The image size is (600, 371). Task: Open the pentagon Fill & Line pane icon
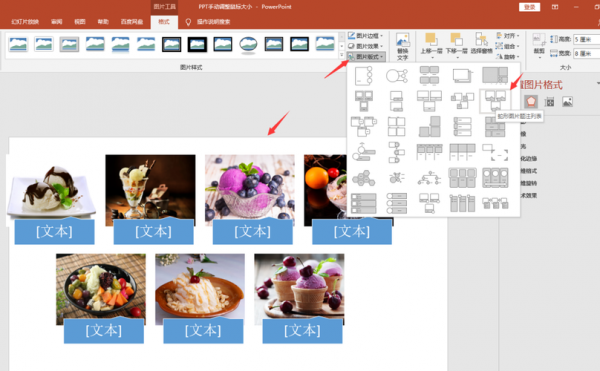(x=531, y=101)
